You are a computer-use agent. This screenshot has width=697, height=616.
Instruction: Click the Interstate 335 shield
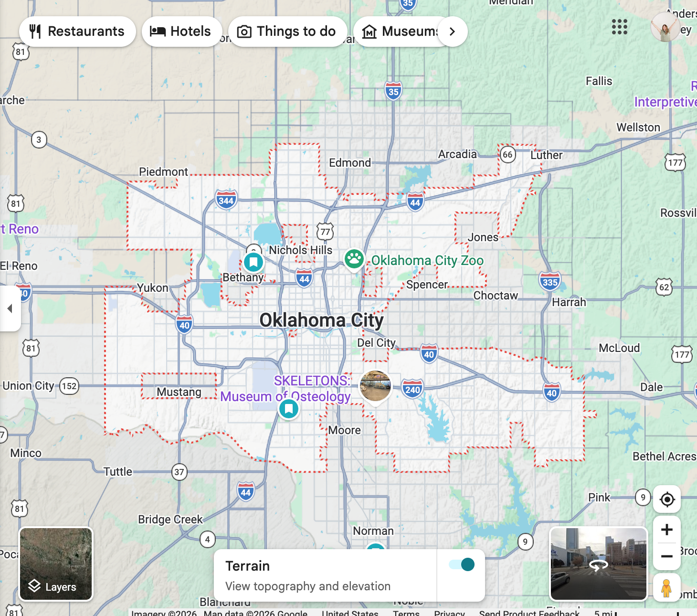click(x=550, y=282)
